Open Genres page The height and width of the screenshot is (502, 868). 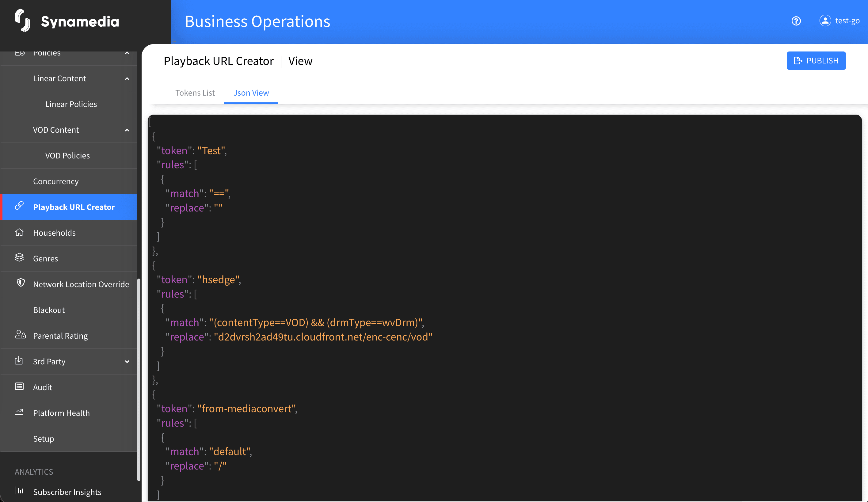pyautogui.click(x=69, y=259)
